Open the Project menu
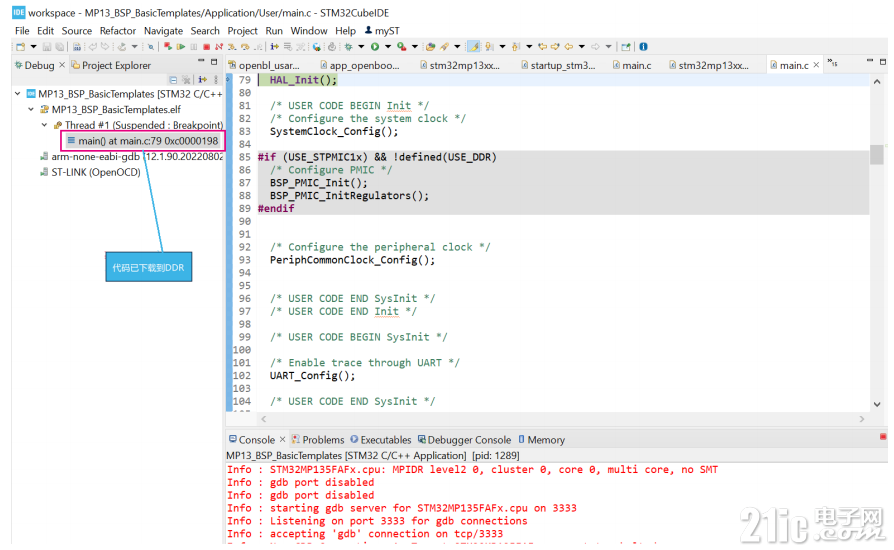The width and height of the screenshot is (894, 550). (x=242, y=31)
